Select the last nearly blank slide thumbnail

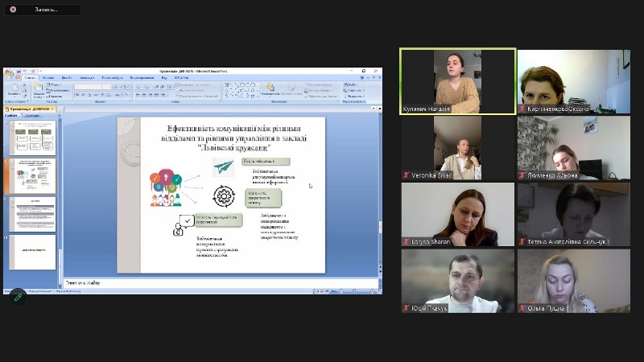[x=32, y=252]
